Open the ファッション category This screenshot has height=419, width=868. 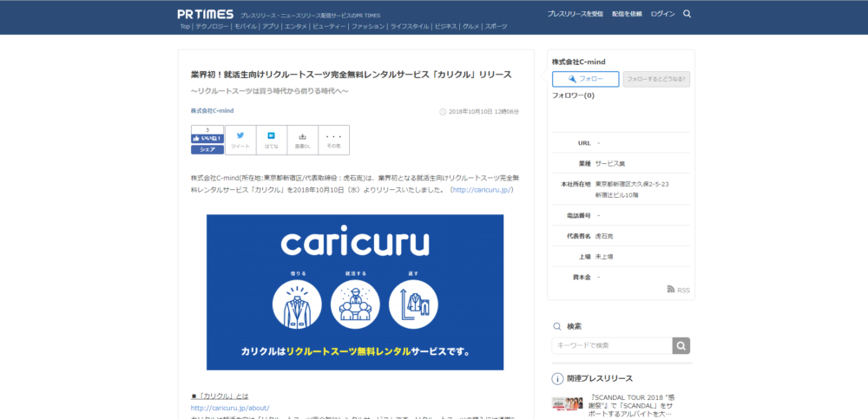point(368,26)
